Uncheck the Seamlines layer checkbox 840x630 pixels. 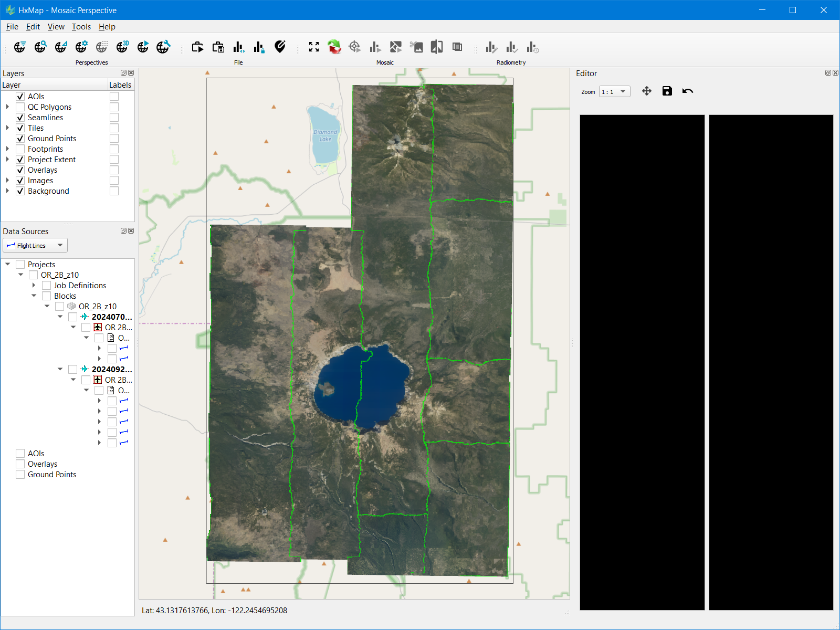click(x=20, y=118)
